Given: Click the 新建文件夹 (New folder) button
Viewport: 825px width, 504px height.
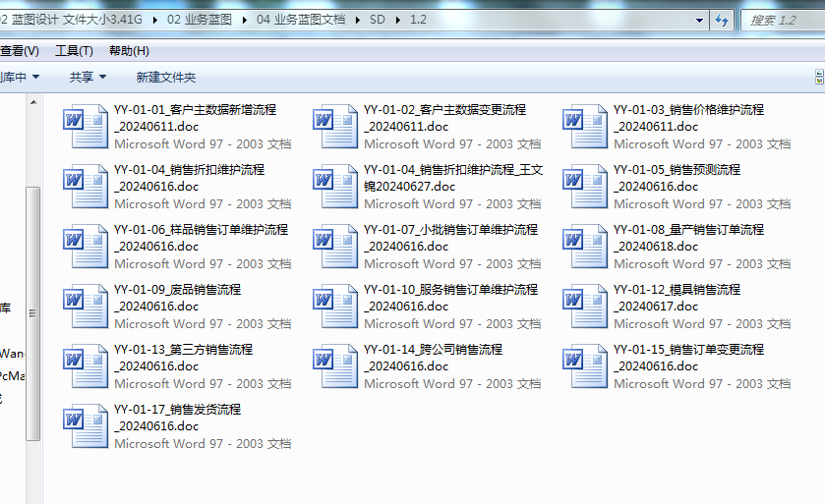Looking at the screenshot, I should (165, 77).
